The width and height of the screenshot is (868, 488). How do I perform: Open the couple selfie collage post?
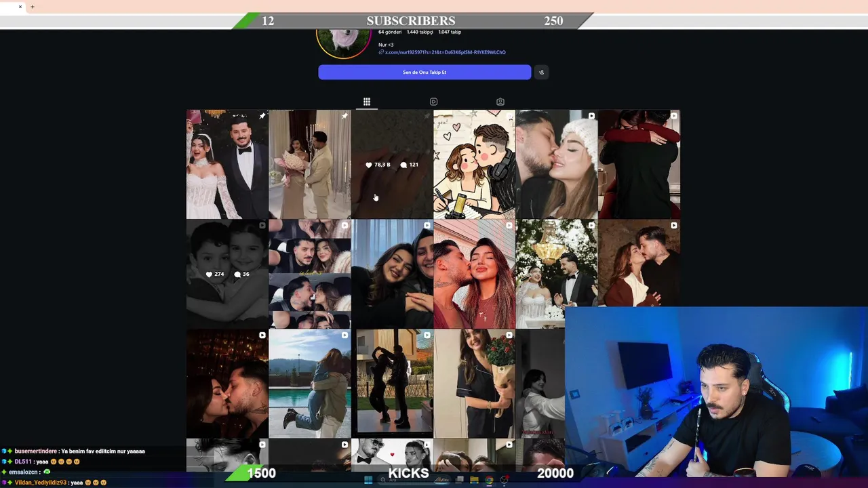pos(309,274)
